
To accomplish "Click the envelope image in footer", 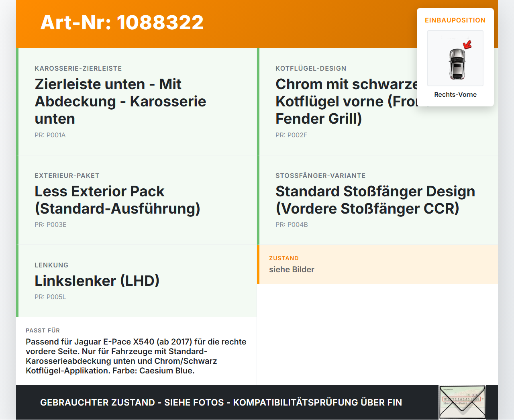I will 463,402.
